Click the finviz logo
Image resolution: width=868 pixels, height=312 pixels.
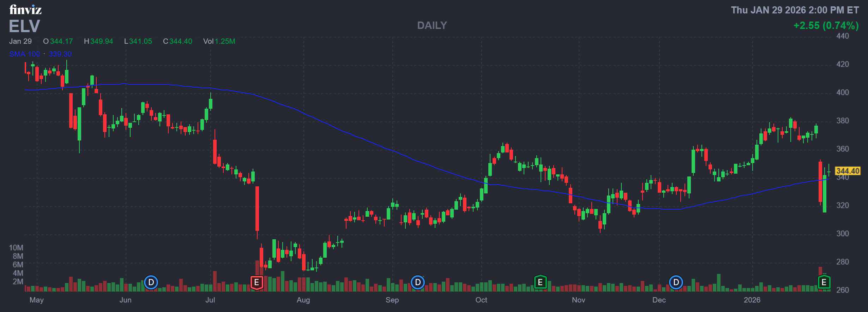tap(25, 10)
